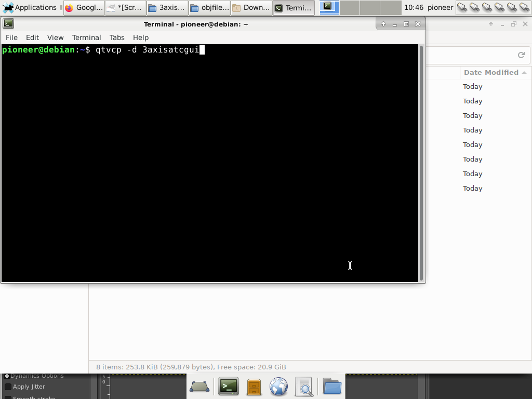The height and width of the screenshot is (399, 532).
Task: Open the home folder icon in dock
Action: coord(332,387)
